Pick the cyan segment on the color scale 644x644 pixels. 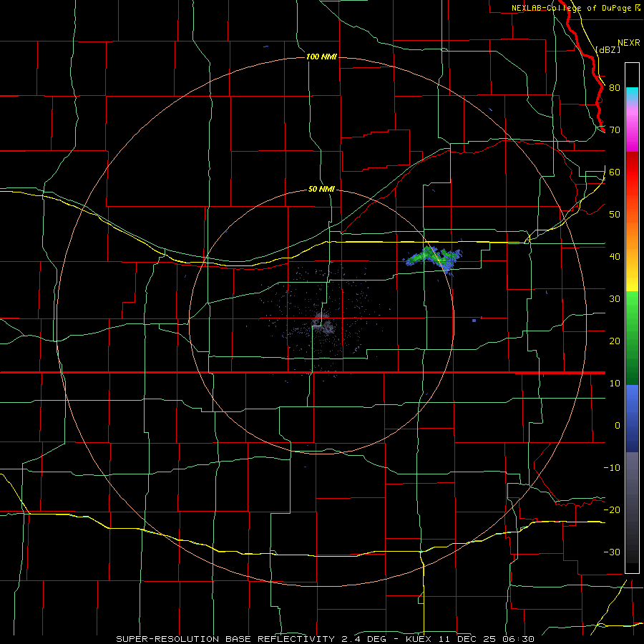(x=632, y=94)
